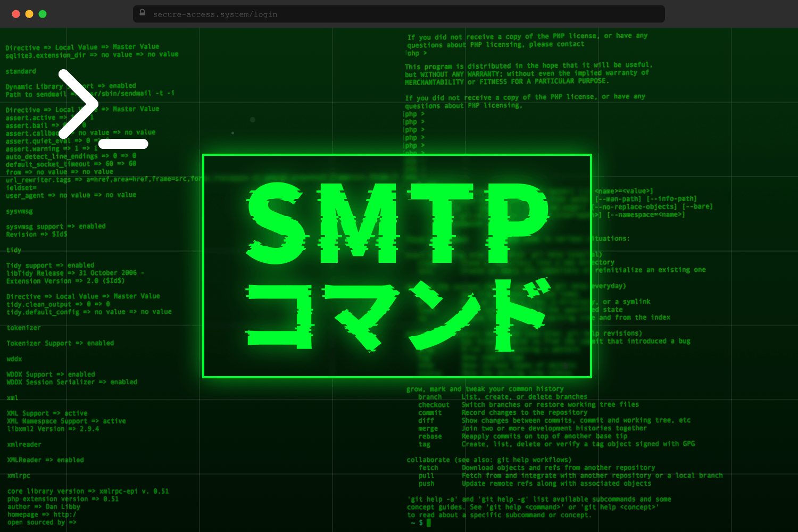Click the 'XMLReader => enabled' line
This screenshot has width=798, height=532.
point(45,460)
